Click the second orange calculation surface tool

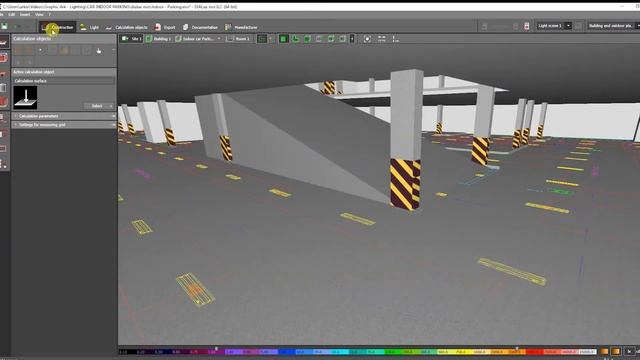[29, 50]
